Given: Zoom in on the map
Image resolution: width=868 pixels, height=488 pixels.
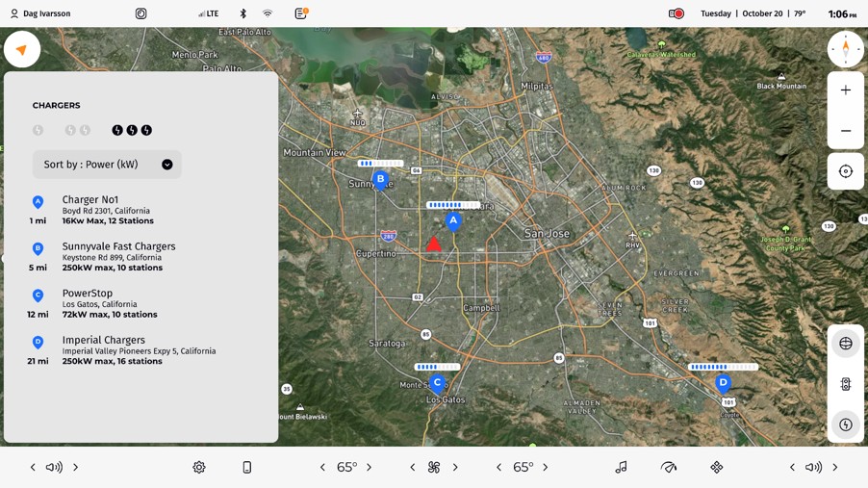Looking at the screenshot, I should 845,90.
